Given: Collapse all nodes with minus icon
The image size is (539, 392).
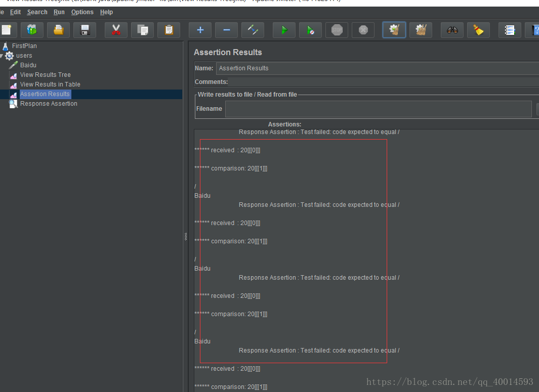Looking at the screenshot, I should 227,30.
